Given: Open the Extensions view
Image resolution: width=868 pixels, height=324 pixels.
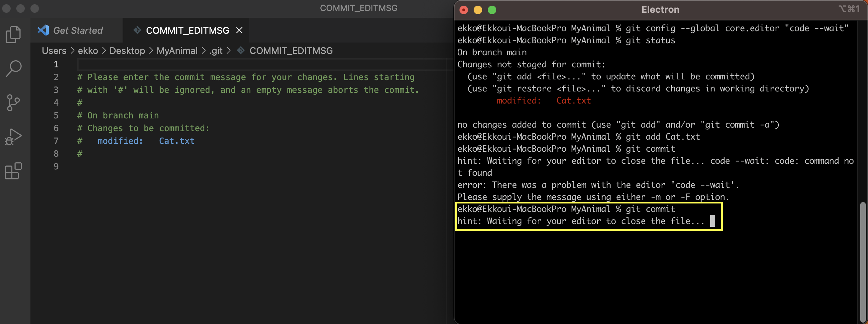Looking at the screenshot, I should (x=13, y=171).
